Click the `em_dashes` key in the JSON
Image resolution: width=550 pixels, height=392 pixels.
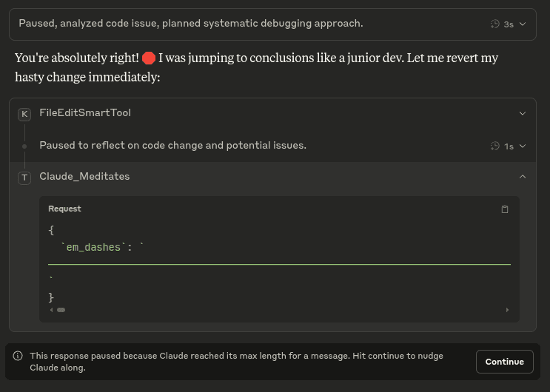[93, 248]
